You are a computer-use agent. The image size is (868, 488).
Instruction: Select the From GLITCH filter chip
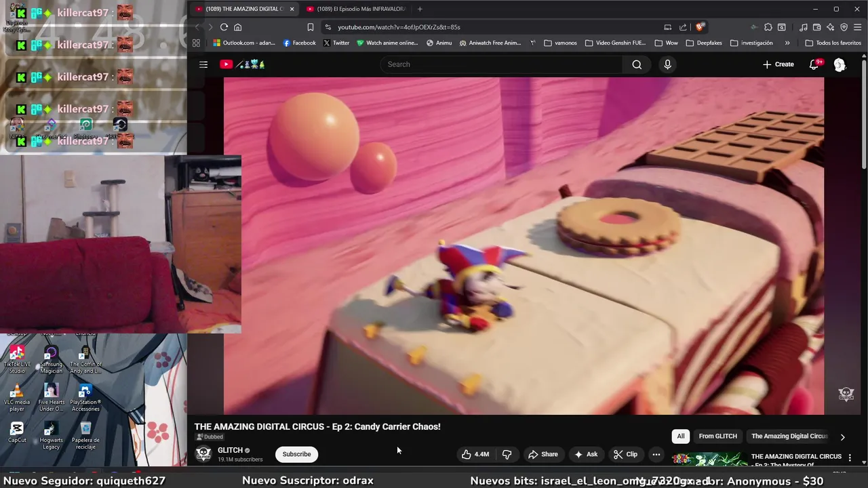[717, 436]
